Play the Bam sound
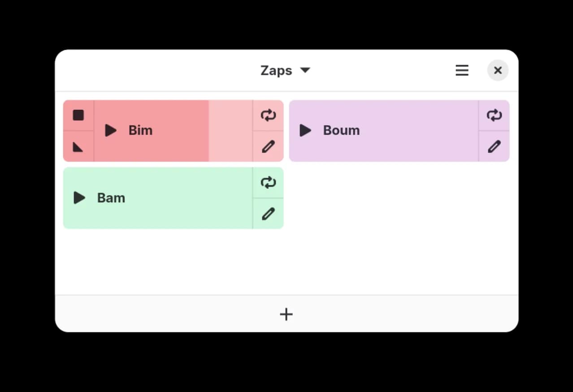573x392 pixels. 79,198
